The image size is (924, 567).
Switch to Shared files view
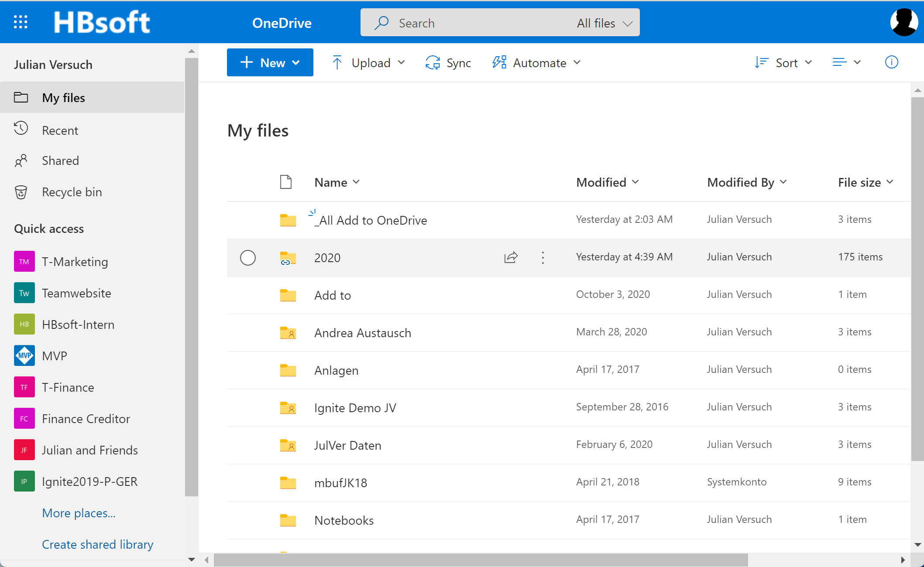[60, 161]
